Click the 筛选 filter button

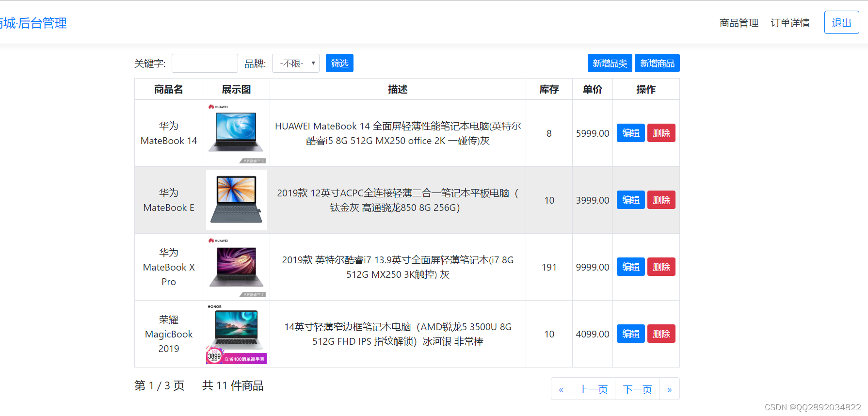tap(339, 63)
